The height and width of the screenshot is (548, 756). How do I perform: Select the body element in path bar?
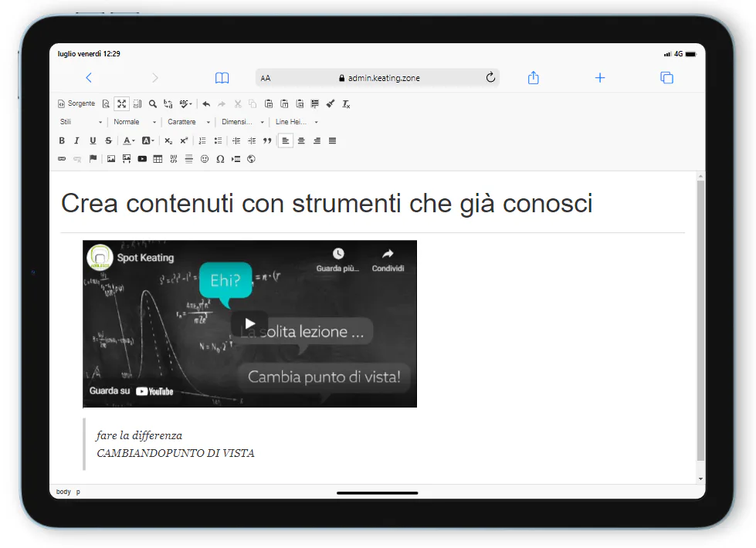[63, 492]
